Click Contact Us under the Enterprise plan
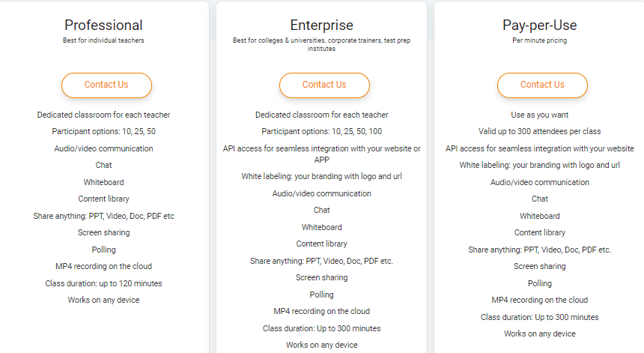 (x=324, y=85)
